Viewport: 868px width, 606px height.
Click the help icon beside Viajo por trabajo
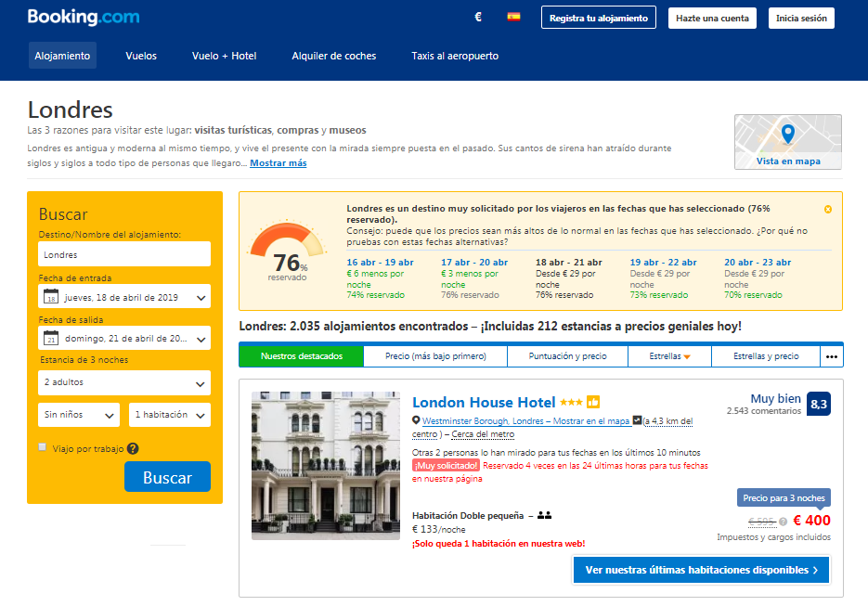click(x=133, y=449)
